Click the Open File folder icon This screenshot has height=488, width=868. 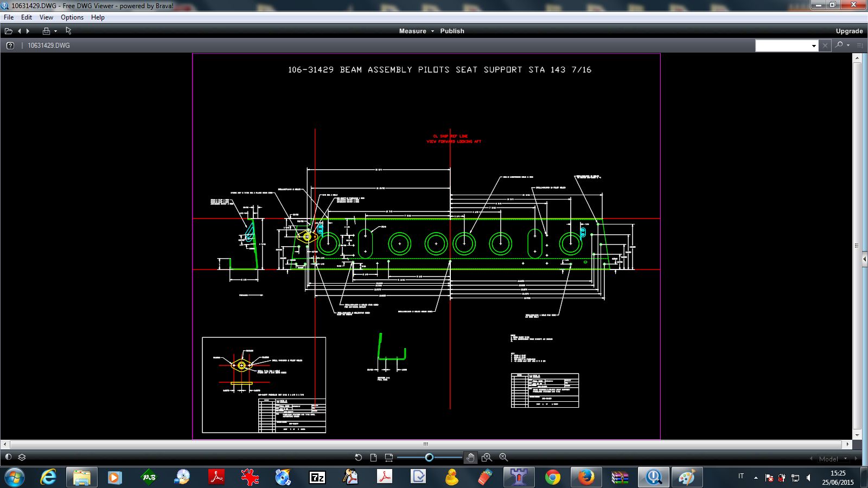(x=9, y=31)
